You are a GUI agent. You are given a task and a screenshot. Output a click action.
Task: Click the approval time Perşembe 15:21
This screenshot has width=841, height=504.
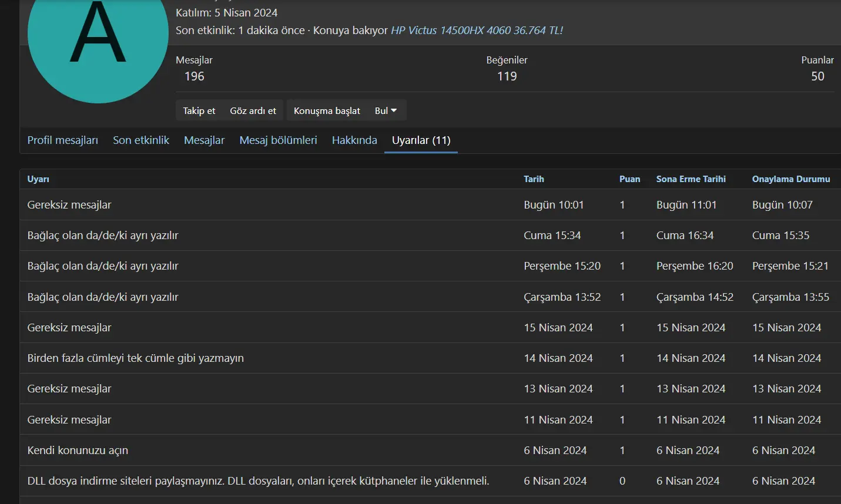790,266
